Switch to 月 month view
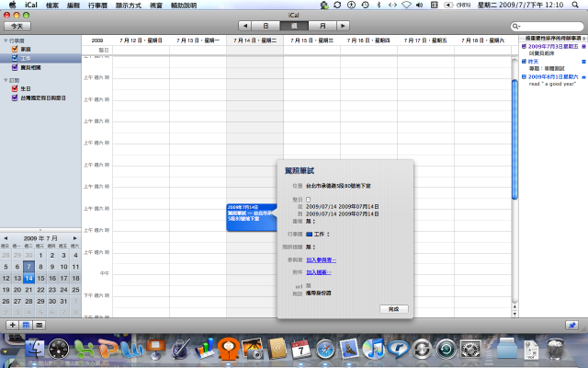This screenshot has width=588, height=368. click(322, 26)
